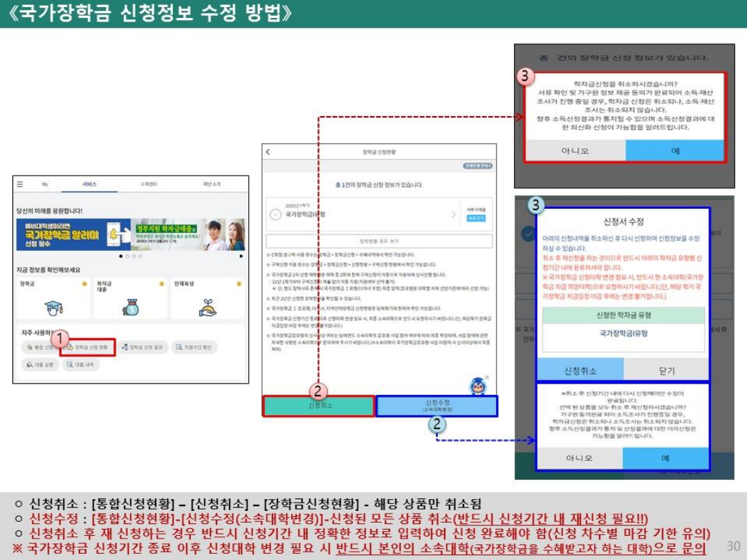Open the 정부지원 학자금대출 banner
Screen dimensions: 747x560
[188, 234]
